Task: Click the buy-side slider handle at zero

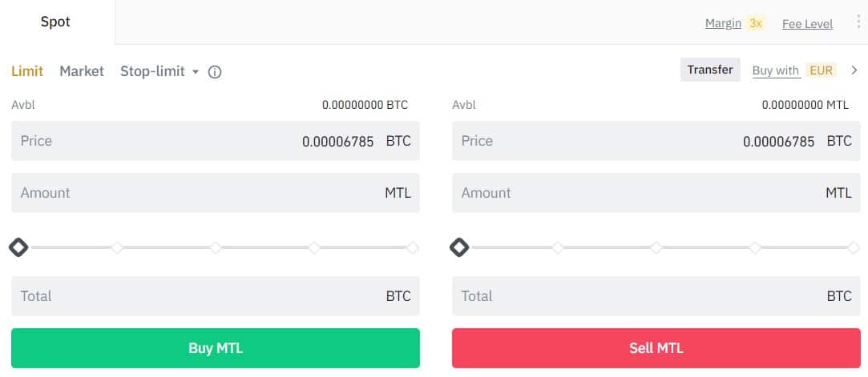Action: pyautogui.click(x=18, y=247)
